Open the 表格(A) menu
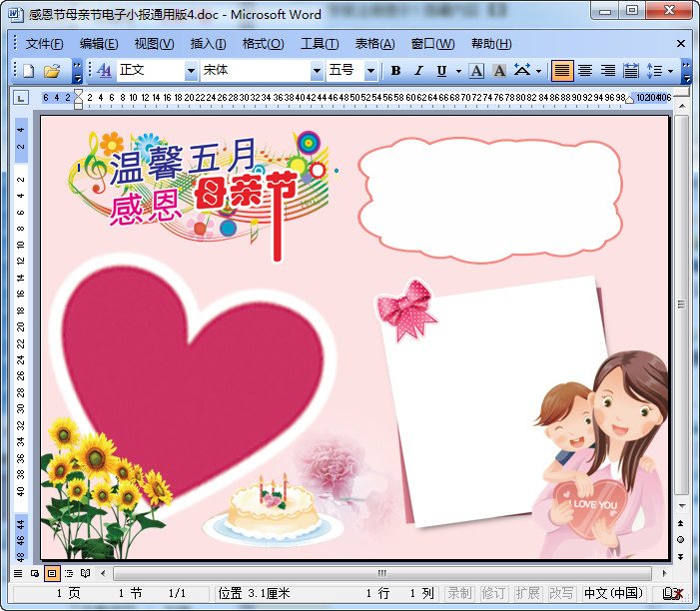 [x=375, y=44]
